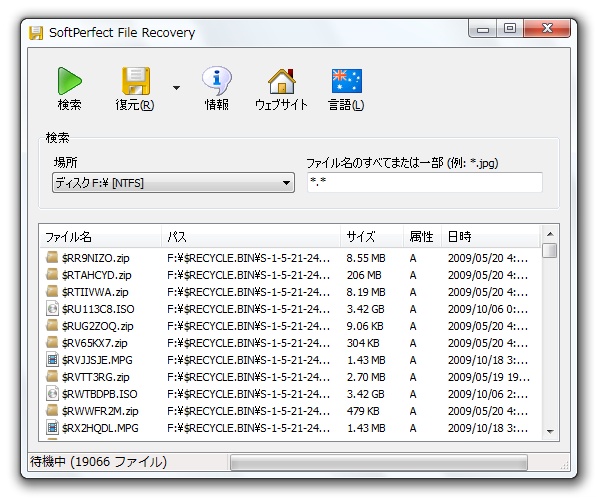Viewport: 601px width, 503px height.
Task: Select file name $RWTBDPB.ISO
Action: coord(99,394)
